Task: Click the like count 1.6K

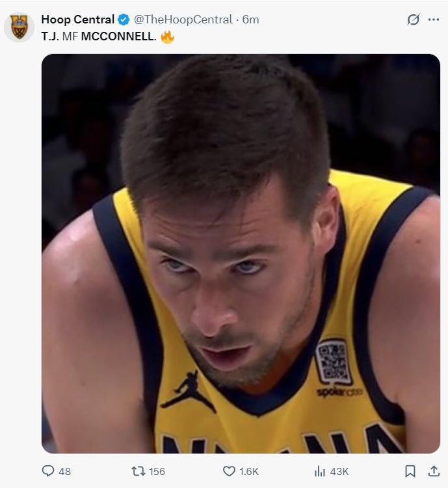Action: click(x=250, y=471)
